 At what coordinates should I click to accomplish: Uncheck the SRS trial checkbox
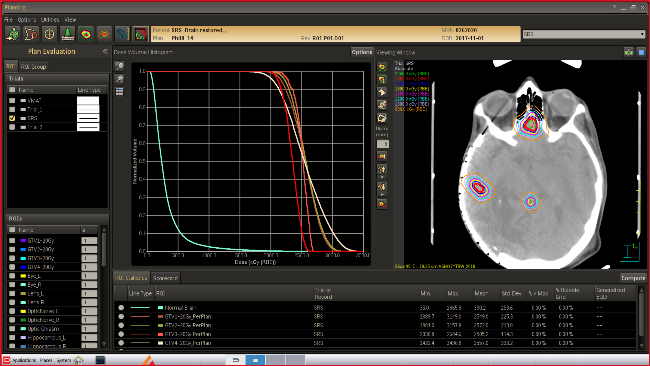pyautogui.click(x=12, y=118)
